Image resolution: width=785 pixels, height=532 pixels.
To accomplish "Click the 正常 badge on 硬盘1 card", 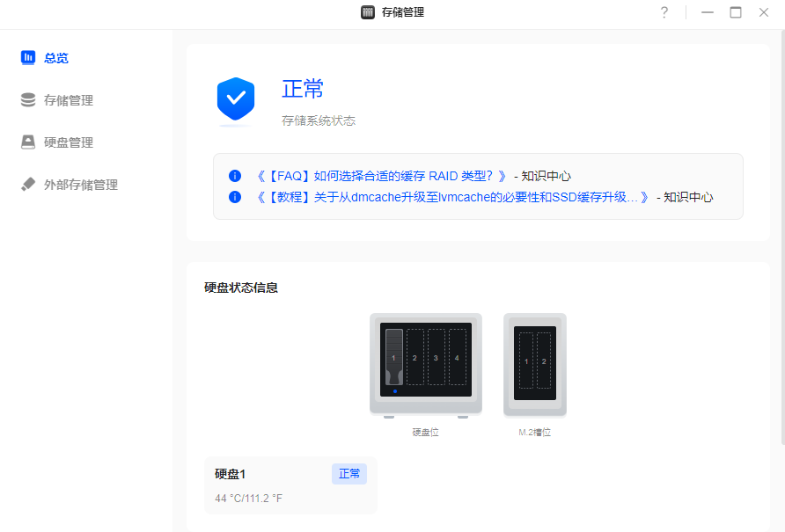I will pyautogui.click(x=349, y=474).
